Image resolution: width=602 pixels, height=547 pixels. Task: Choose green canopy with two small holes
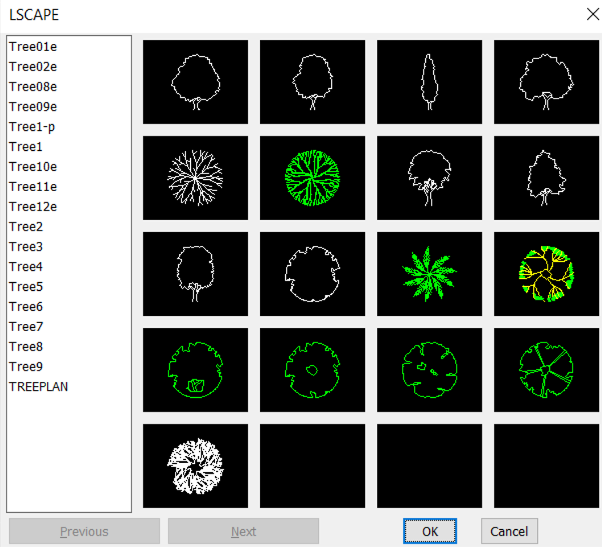(429, 370)
